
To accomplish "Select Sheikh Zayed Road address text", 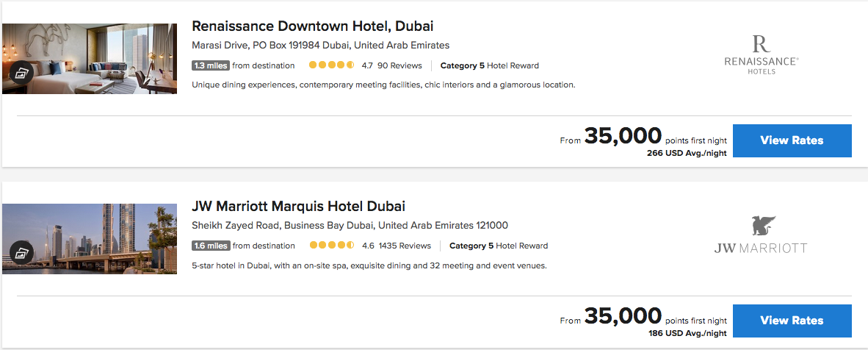I will click(350, 226).
